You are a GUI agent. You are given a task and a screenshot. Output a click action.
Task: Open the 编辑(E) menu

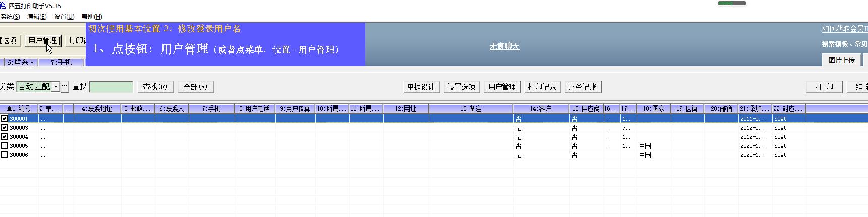tap(37, 17)
